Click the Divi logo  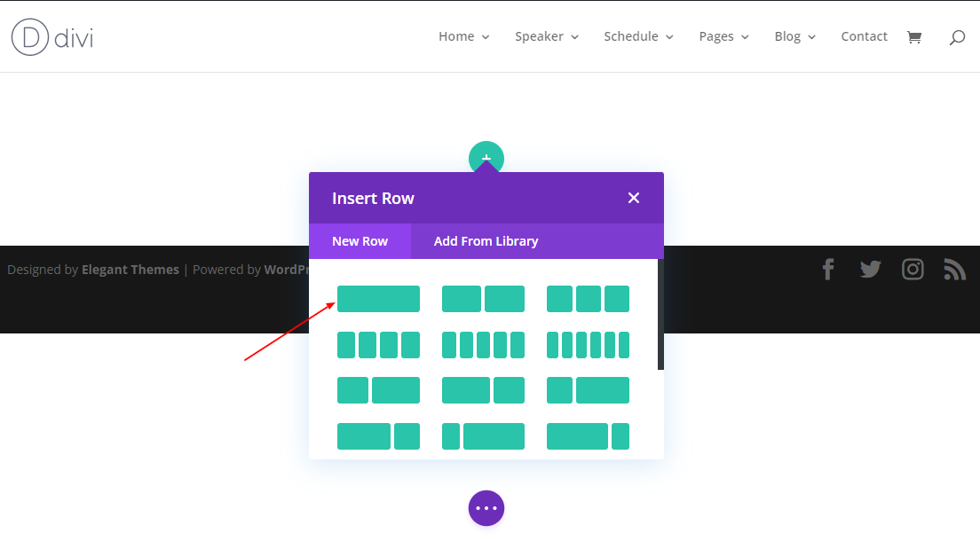tap(51, 36)
